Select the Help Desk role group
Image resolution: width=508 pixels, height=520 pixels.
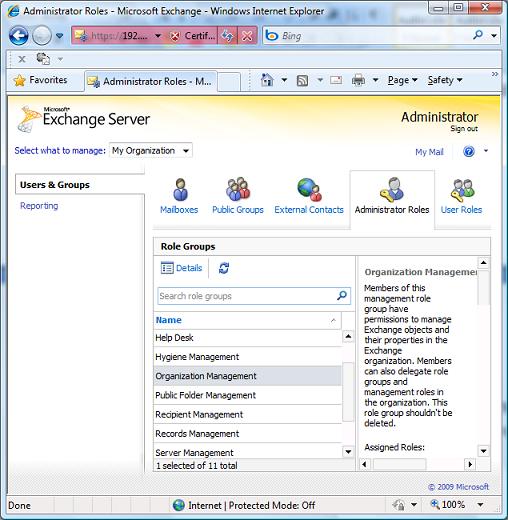coord(247,338)
